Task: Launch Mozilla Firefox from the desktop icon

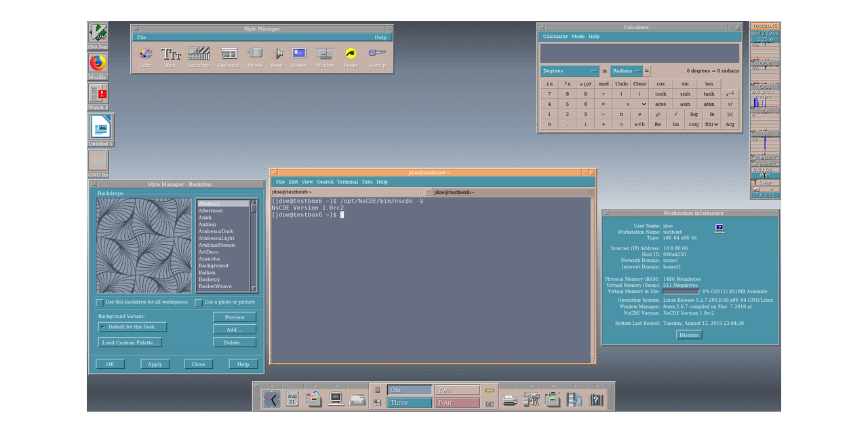Action: (x=98, y=64)
